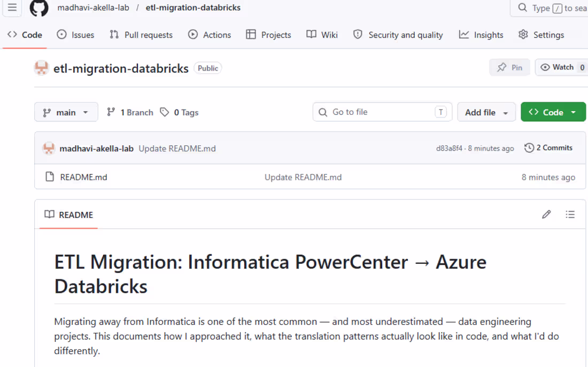The height and width of the screenshot is (367, 588).
Task: Open README outline list icon
Action: click(x=570, y=214)
